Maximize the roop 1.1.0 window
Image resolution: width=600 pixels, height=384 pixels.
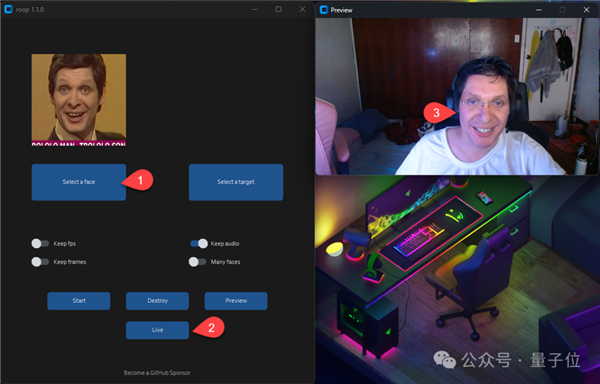(x=279, y=9)
